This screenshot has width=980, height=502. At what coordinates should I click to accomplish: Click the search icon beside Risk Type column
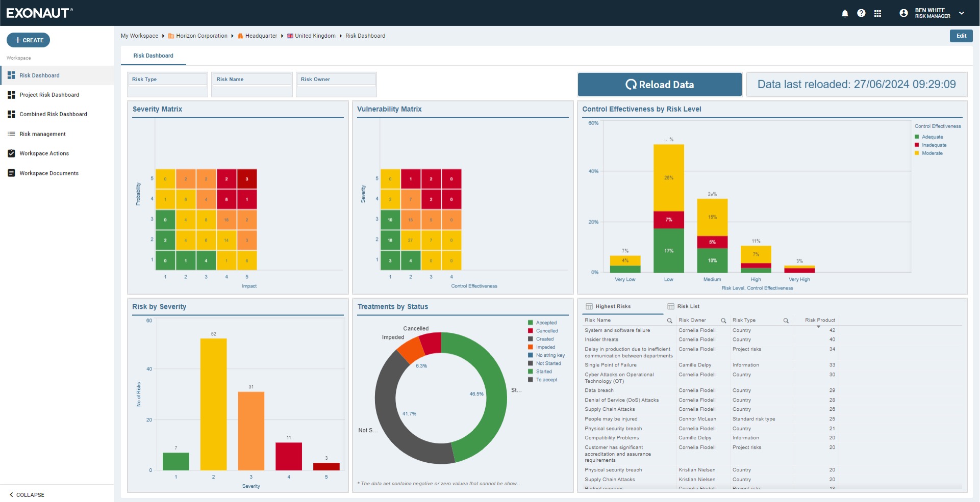click(786, 321)
